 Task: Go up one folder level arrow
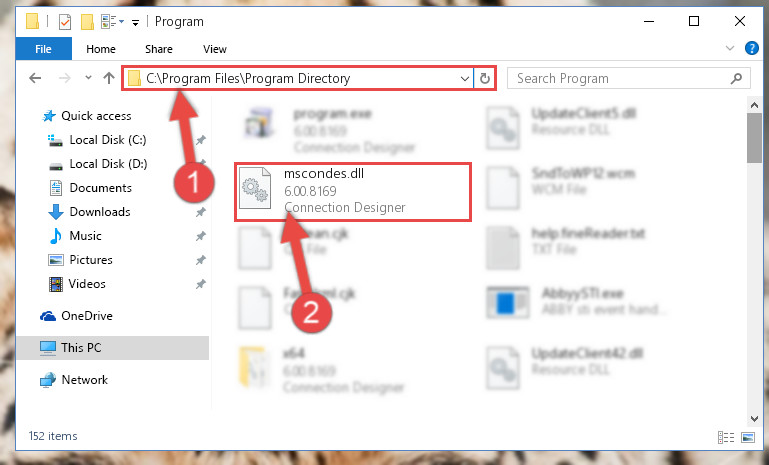coord(109,78)
